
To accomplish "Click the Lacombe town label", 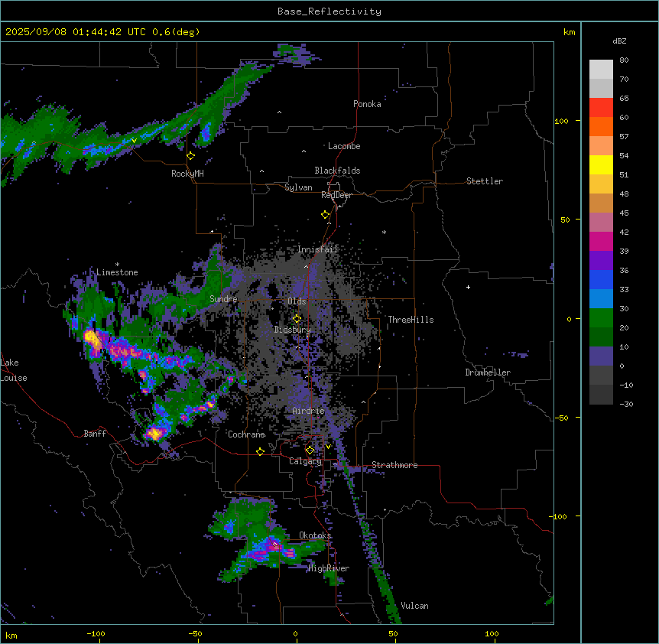I will pyautogui.click(x=344, y=146).
